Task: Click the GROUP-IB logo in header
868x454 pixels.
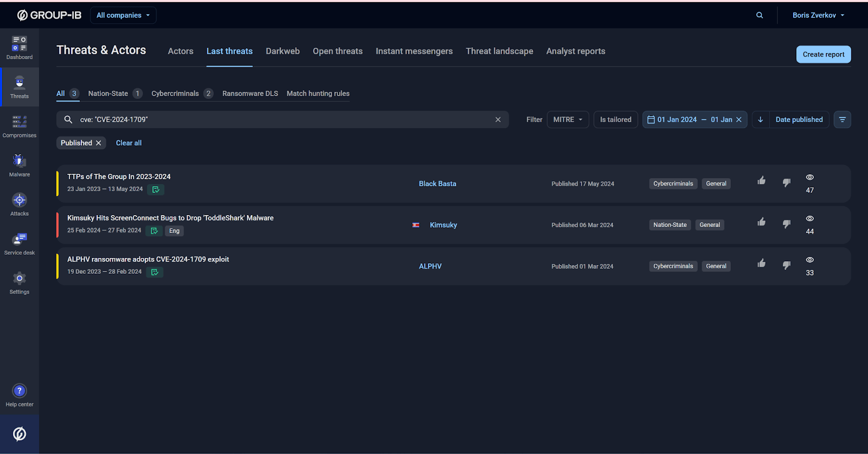Action: (x=49, y=15)
